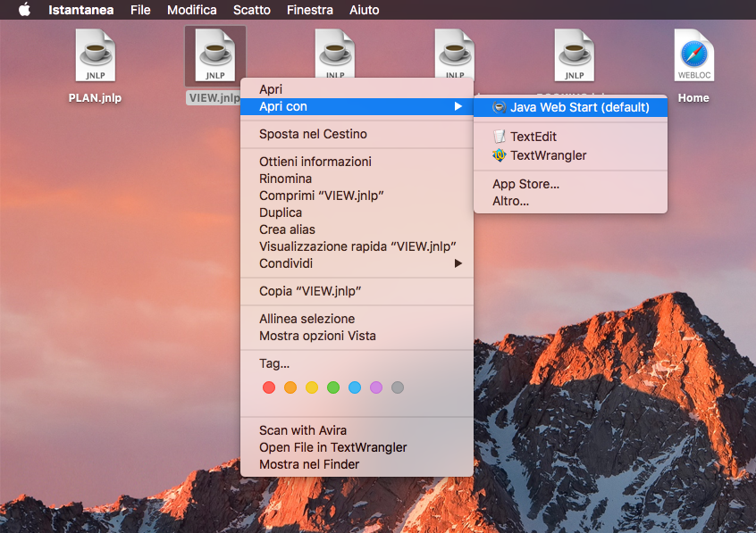Select TextWrangler in Apri con submenu
The image size is (756, 533).
click(570, 155)
